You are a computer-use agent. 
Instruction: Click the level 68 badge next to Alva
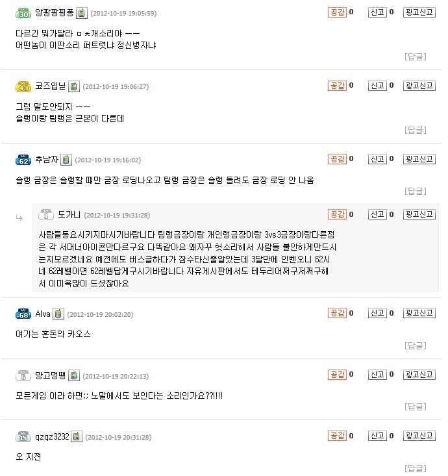[x=23, y=314]
